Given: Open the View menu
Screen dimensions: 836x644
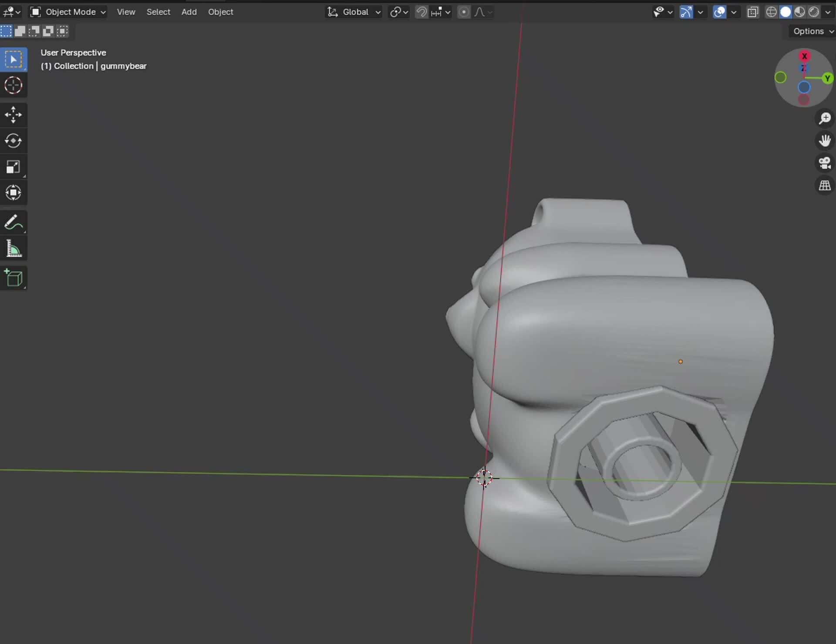Looking at the screenshot, I should coord(126,12).
